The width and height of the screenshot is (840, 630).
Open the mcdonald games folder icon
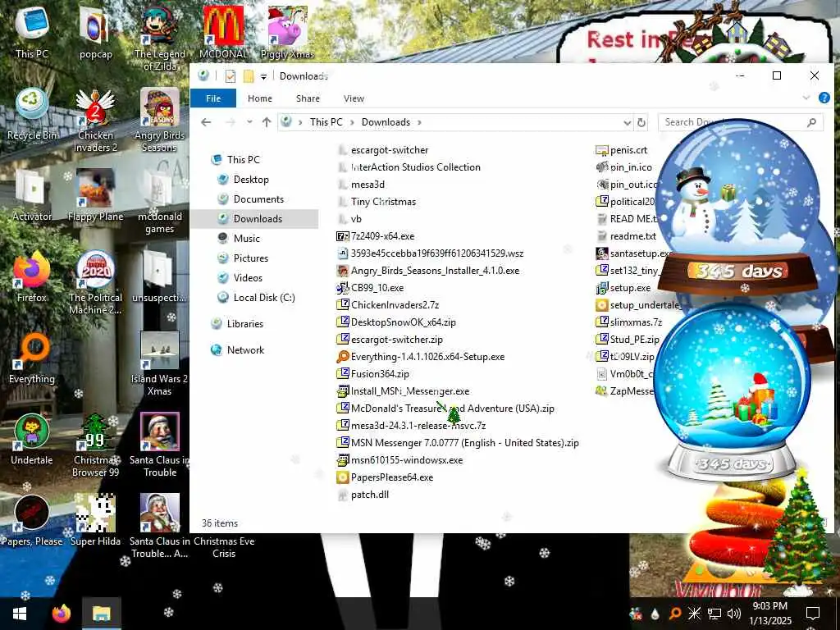point(160,202)
